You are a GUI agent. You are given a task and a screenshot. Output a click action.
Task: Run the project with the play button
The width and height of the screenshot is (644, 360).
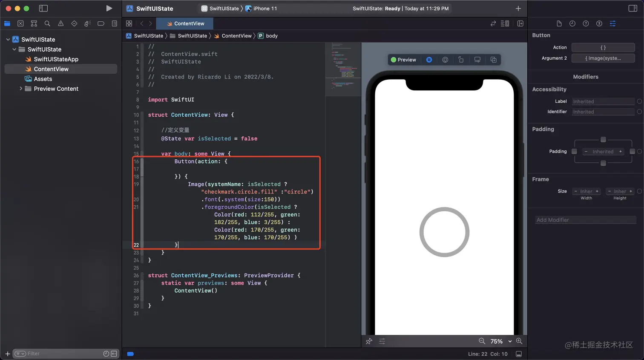click(109, 8)
